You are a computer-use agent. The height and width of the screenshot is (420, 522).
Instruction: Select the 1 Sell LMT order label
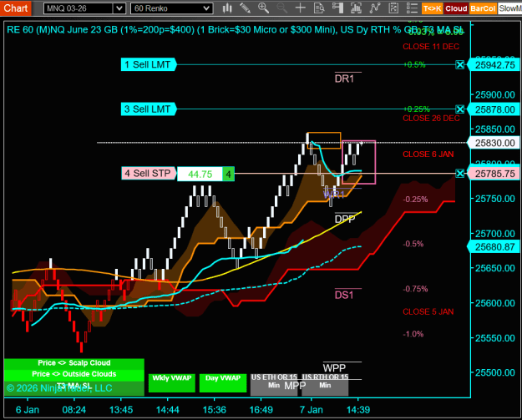coord(149,64)
